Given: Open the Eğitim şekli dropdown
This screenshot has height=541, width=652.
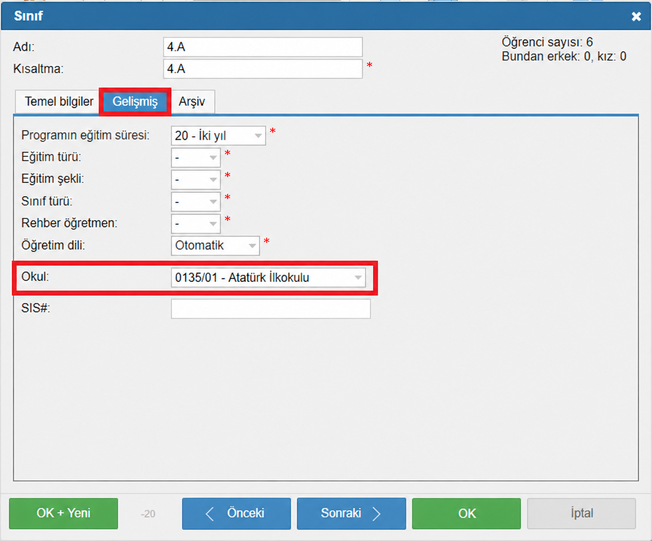Looking at the screenshot, I should 195,180.
